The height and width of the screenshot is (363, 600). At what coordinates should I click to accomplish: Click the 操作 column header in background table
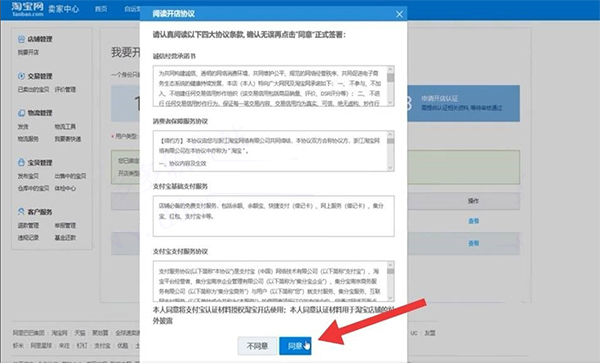click(x=473, y=201)
